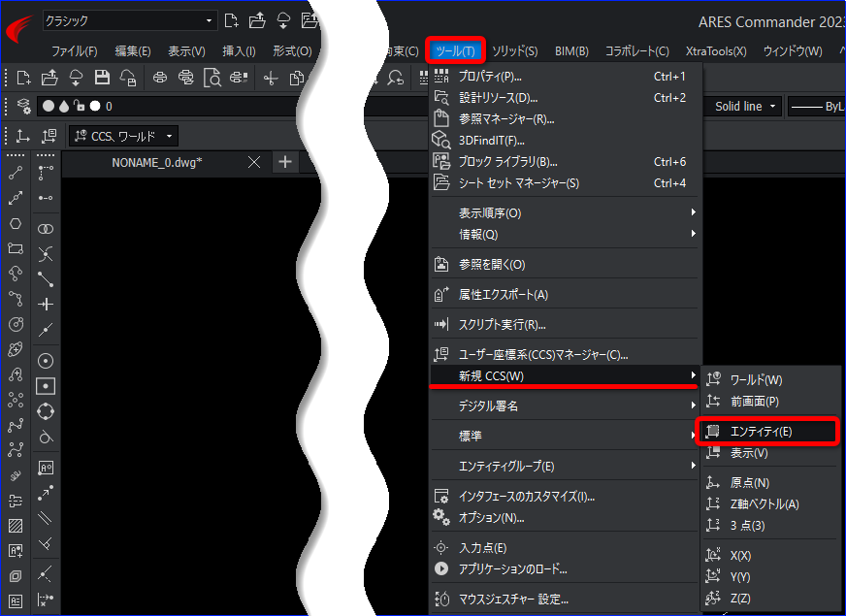Screen dimensions: 846x616
Task: Select エンティティ(E) in the CCS submenu
Action: (x=766, y=431)
